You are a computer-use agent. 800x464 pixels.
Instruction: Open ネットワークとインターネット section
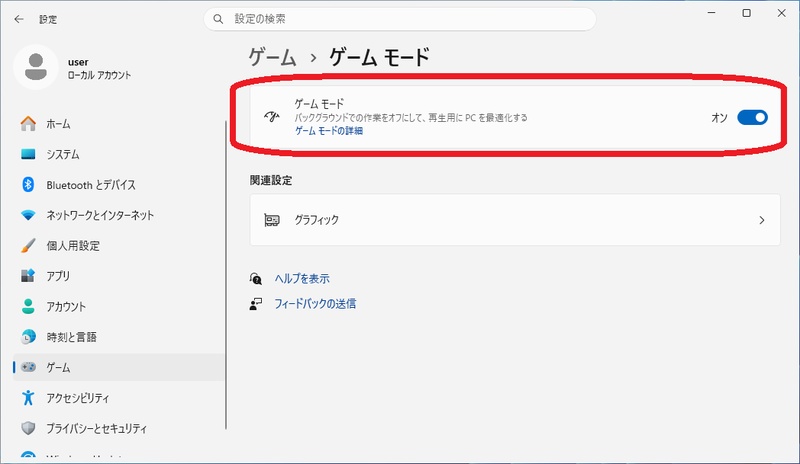tap(119, 215)
